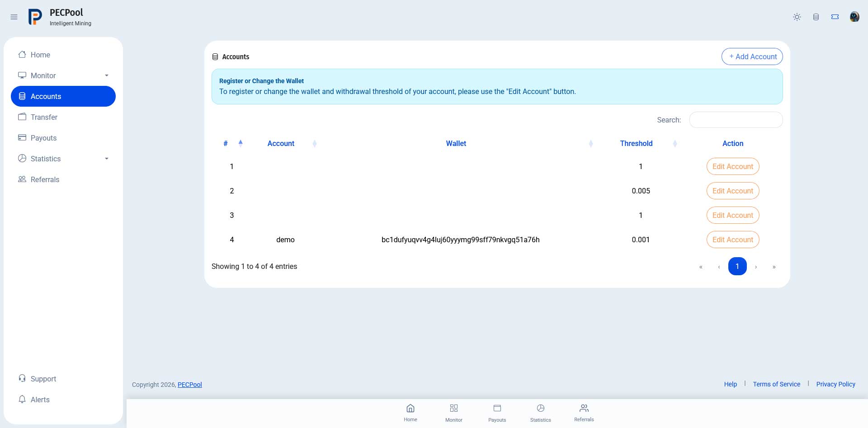This screenshot has width=868, height=428.
Task: Click the PECPool logo icon
Action: (x=35, y=17)
